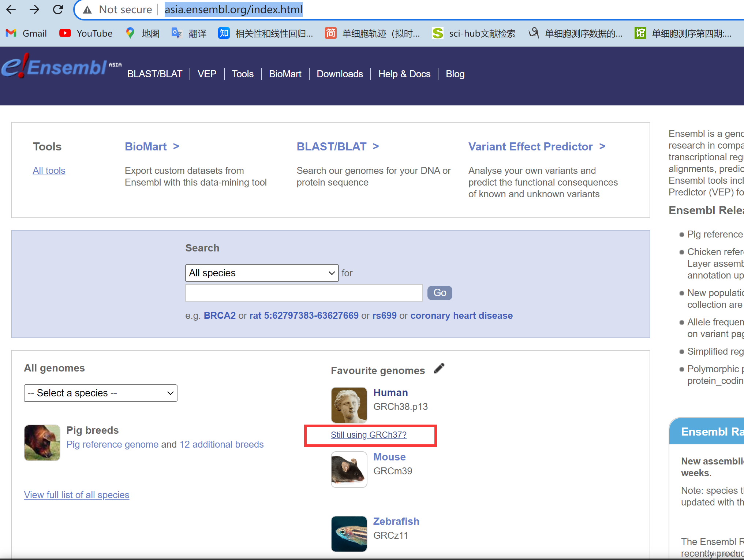Click View full list of all species
The height and width of the screenshot is (560, 744).
point(76,495)
